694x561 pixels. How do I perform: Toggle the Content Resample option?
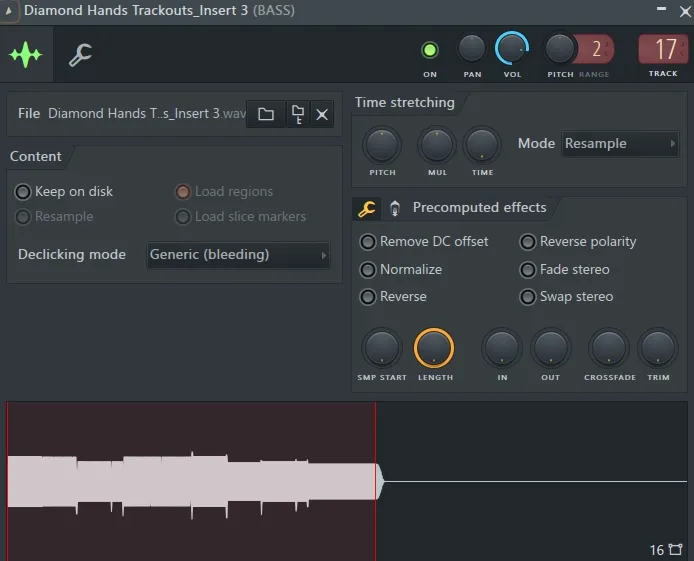tap(54, 217)
